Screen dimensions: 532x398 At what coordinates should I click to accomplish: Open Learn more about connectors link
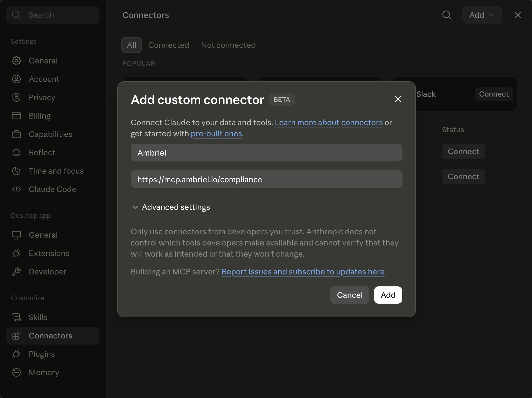(329, 122)
